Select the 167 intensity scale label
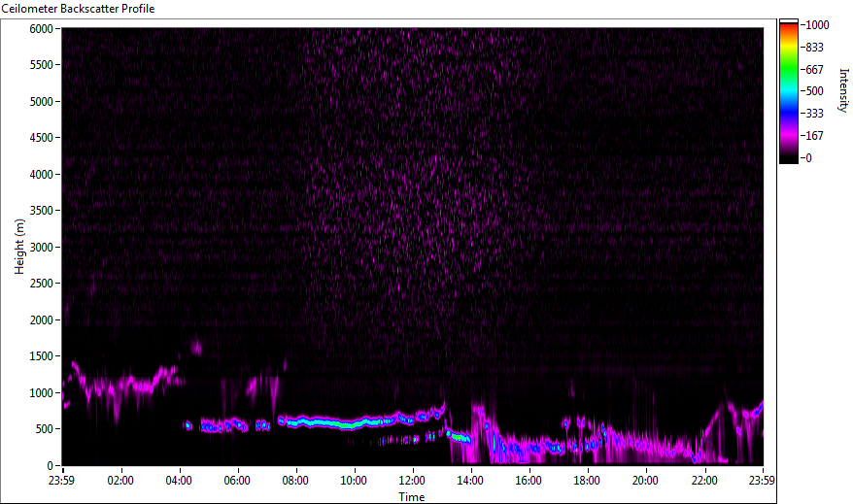The height and width of the screenshot is (504, 853). [x=815, y=136]
